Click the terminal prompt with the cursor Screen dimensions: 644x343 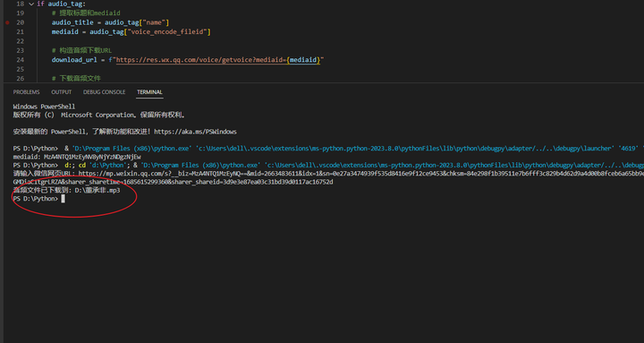coord(38,199)
